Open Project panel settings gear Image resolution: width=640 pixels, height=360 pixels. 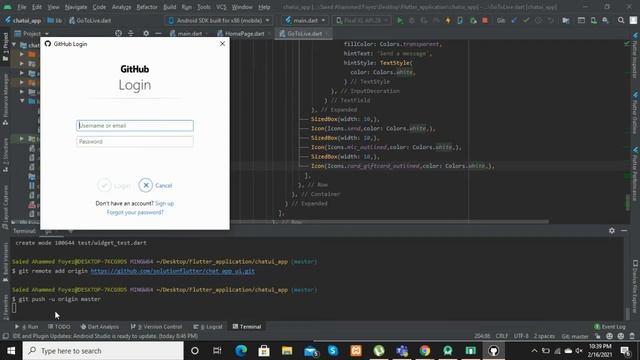[146, 33]
